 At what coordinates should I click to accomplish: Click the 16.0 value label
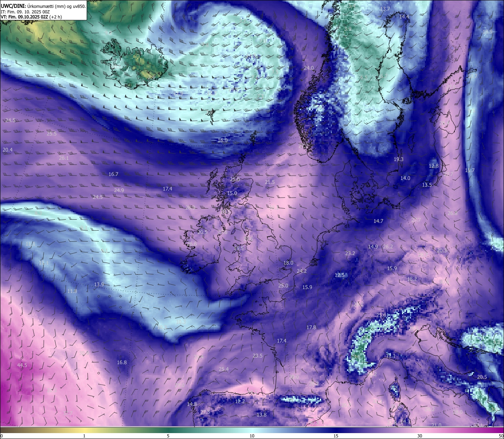click(x=222, y=140)
